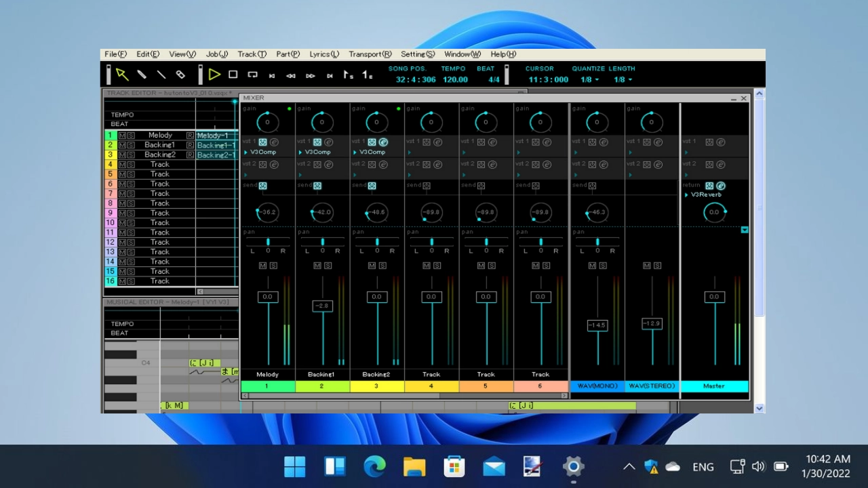Image resolution: width=868 pixels, height=488 pixels.
Task: Toggle VST 1 power on Backing1 channel
Action: click(317, 142)
